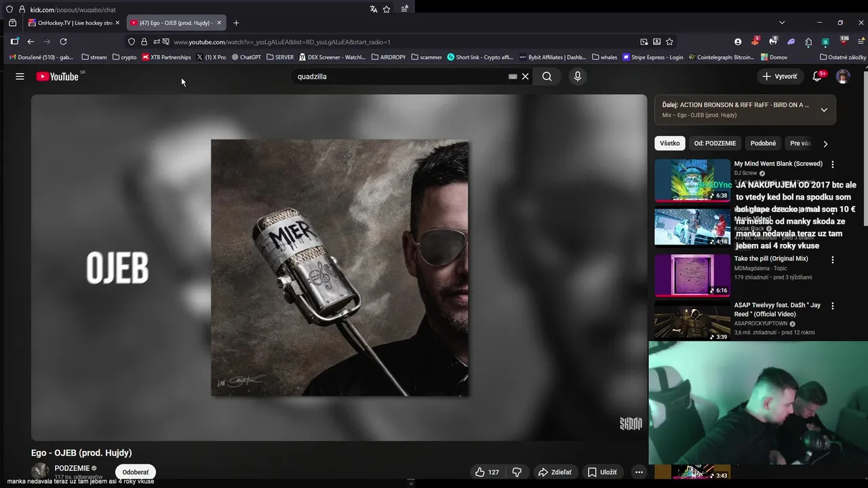Open XTB Partnerships bookmark
The width and height of the screenshot is (868, 488).
point(166,58)
